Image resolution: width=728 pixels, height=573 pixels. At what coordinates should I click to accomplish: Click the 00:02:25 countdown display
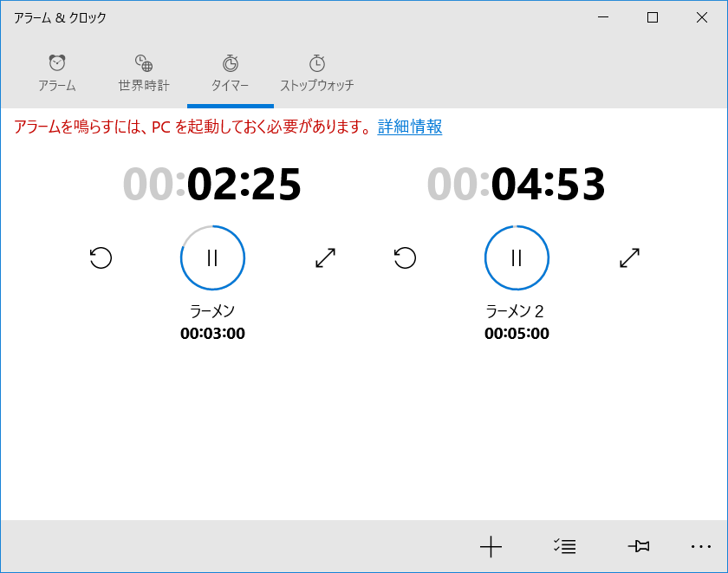pyautogui.click(x=212, y=185)
